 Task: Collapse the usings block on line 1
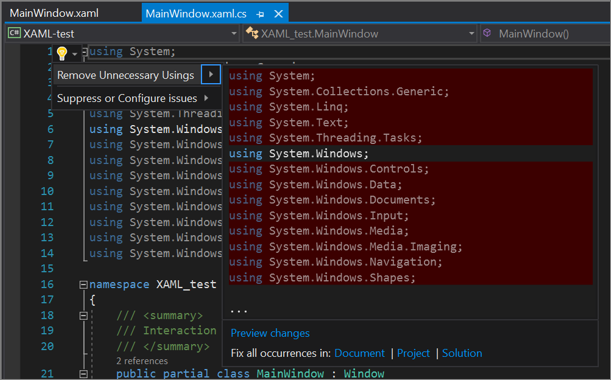[85, 51]
